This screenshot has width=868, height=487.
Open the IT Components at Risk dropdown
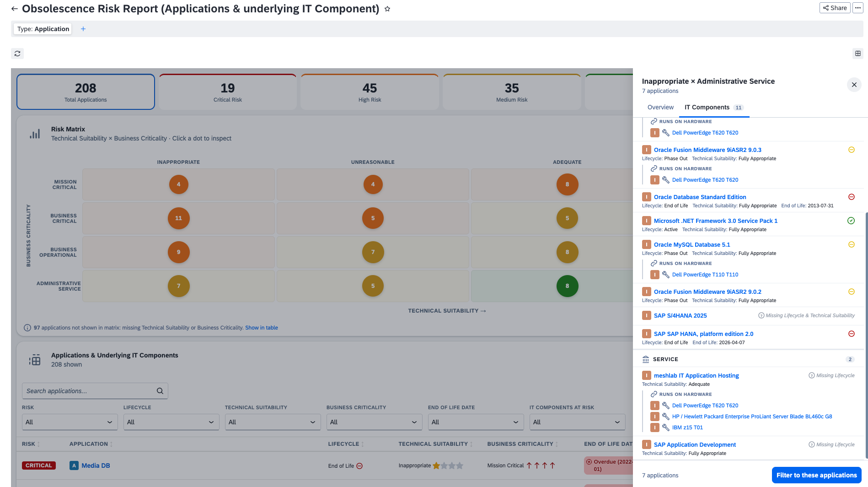point(578,422)
